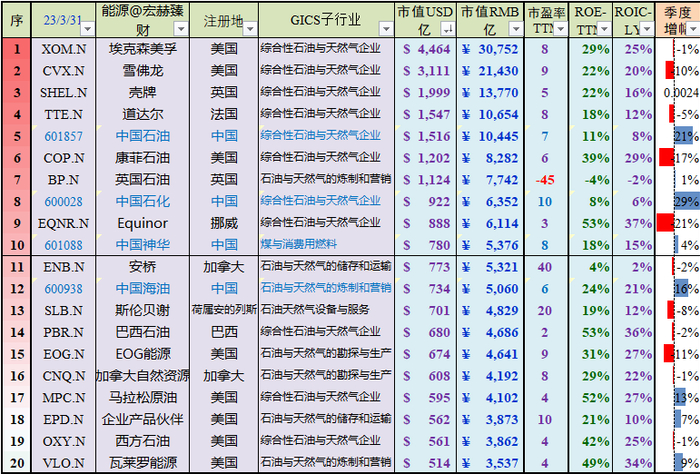This screenshot has width=700, height=474.
Task: Click ticker cell CVX.N
Action: (x=63, y=71)
